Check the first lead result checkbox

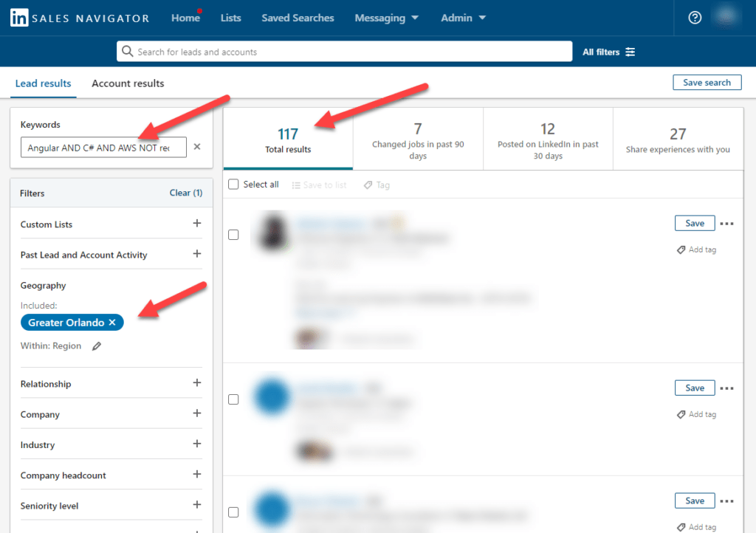point(233,235)
